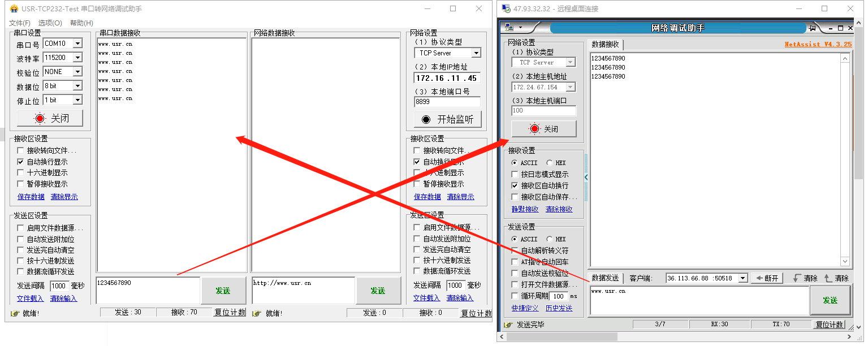Select HEX radio in NetAssist receive settings
The image size is (868, 346).
(x=550, y=163)
